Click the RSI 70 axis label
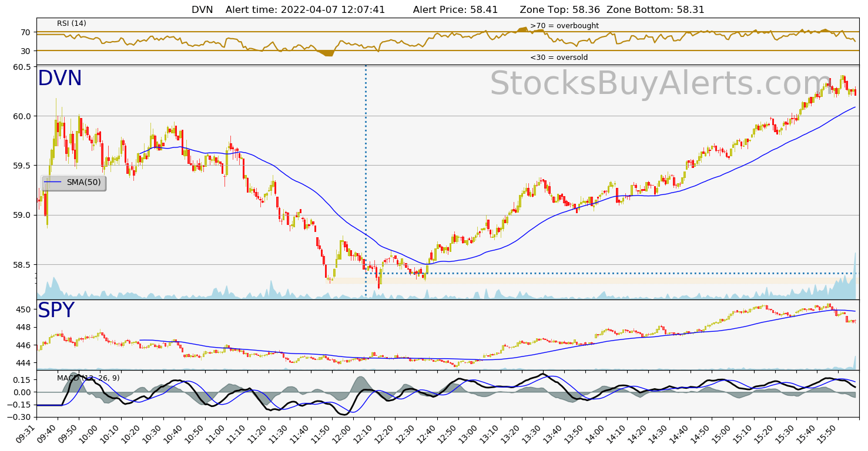 (x=26, y=32)
